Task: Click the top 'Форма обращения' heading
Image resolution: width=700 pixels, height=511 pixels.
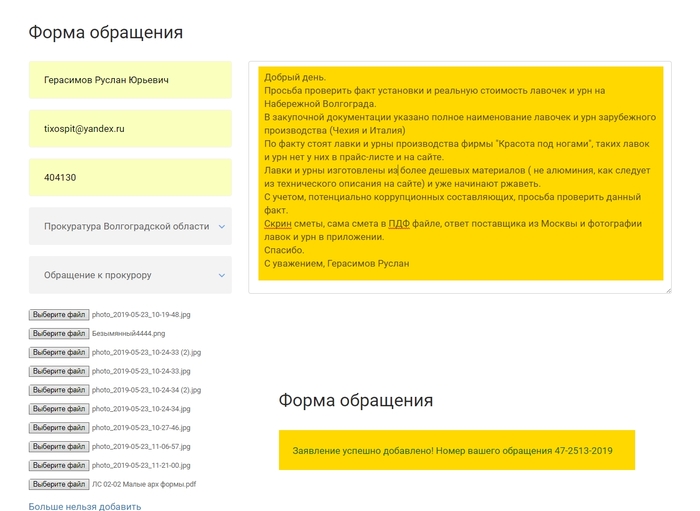Action: click(x=106, y=33)
